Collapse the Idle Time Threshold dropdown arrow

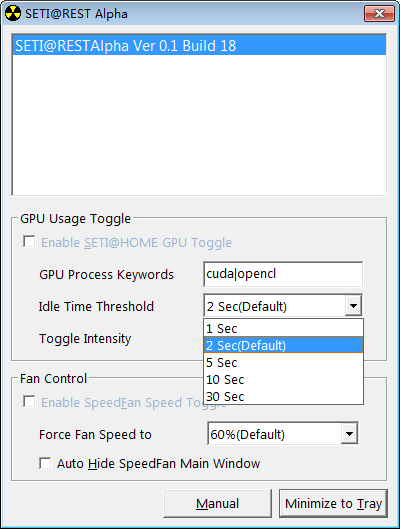[x=353, y=306]
